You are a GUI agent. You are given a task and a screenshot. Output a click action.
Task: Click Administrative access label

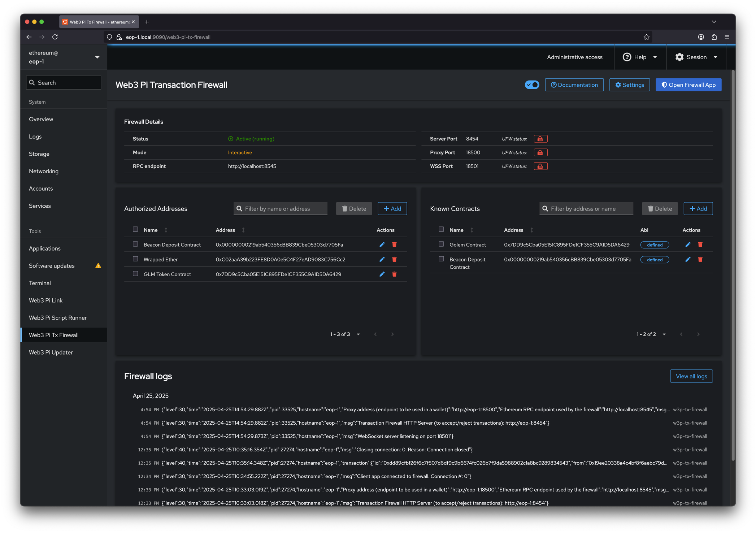[x=574, y=57]
